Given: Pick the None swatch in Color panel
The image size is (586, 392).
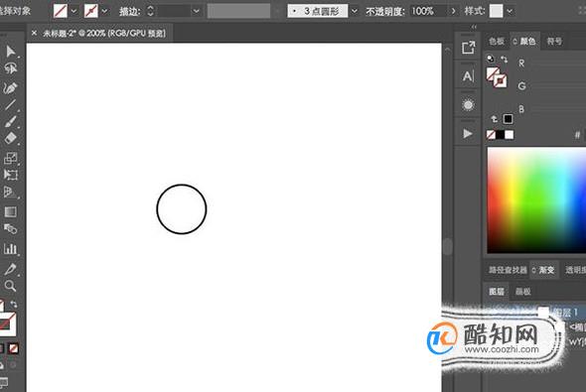Looking at the screenshot, I should coord(491,135).
